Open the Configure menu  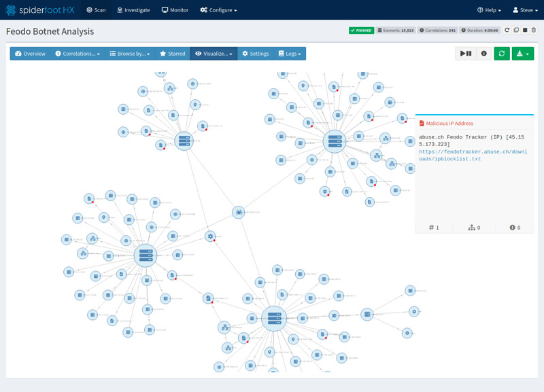pos(218,10)
